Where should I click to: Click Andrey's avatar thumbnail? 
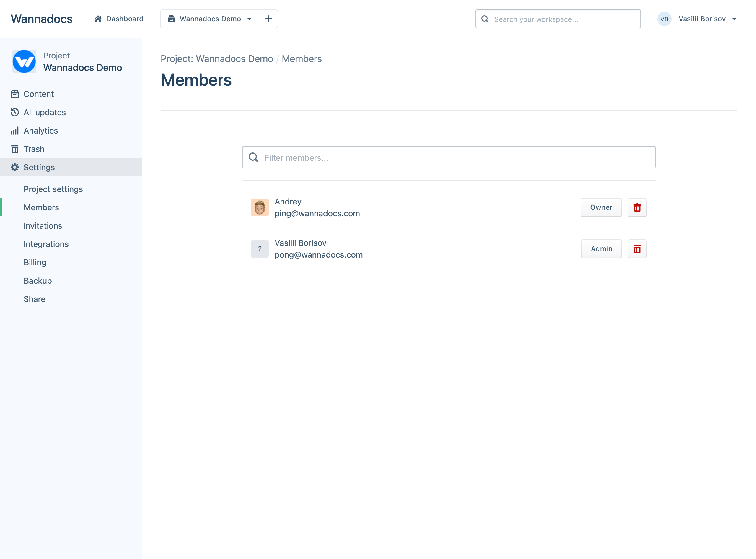click(260, 207)
